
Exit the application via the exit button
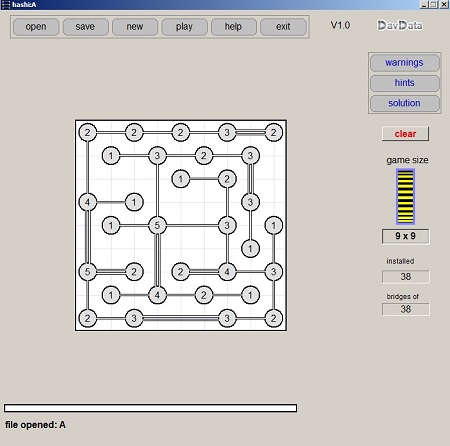[x=283, y=27]
